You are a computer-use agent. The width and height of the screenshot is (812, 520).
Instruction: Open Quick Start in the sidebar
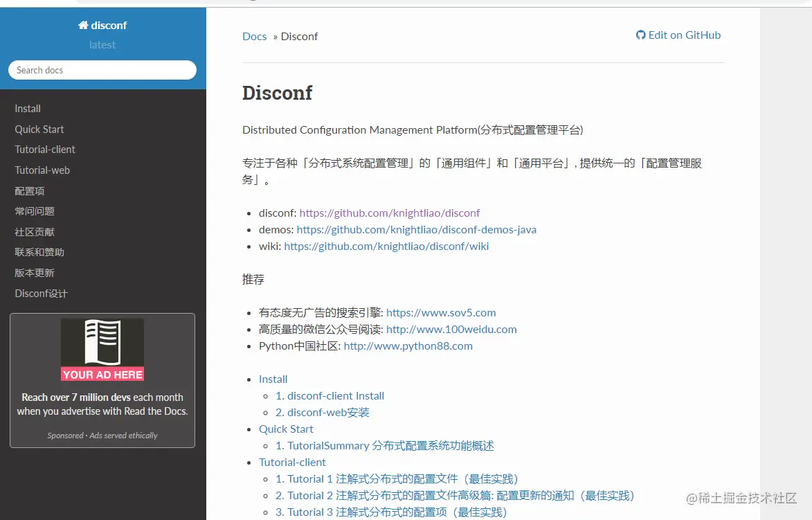(39, 129)
